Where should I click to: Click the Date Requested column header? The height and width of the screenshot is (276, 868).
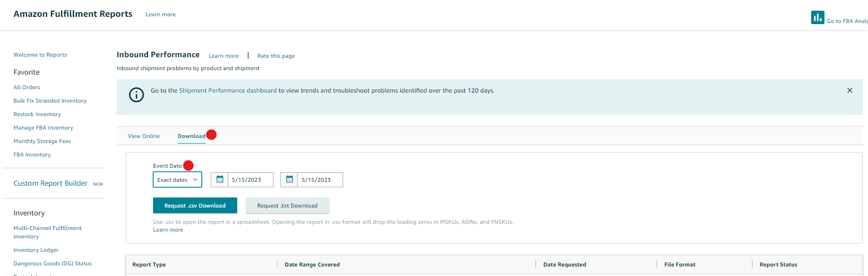click(x=565, y=265)
